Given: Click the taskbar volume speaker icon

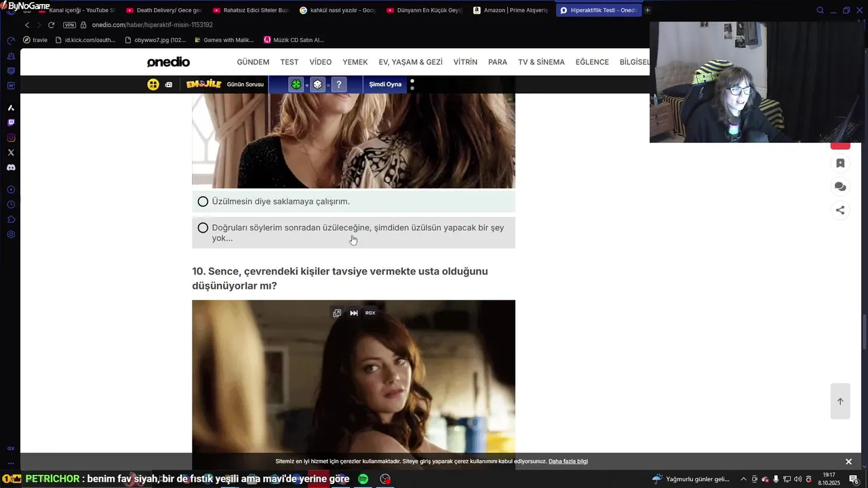Looking at the screenshot, I should [x=797, y=479].
